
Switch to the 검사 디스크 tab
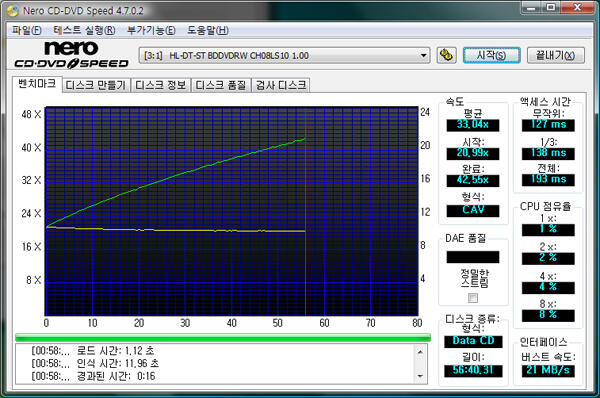tap(281, 85)
